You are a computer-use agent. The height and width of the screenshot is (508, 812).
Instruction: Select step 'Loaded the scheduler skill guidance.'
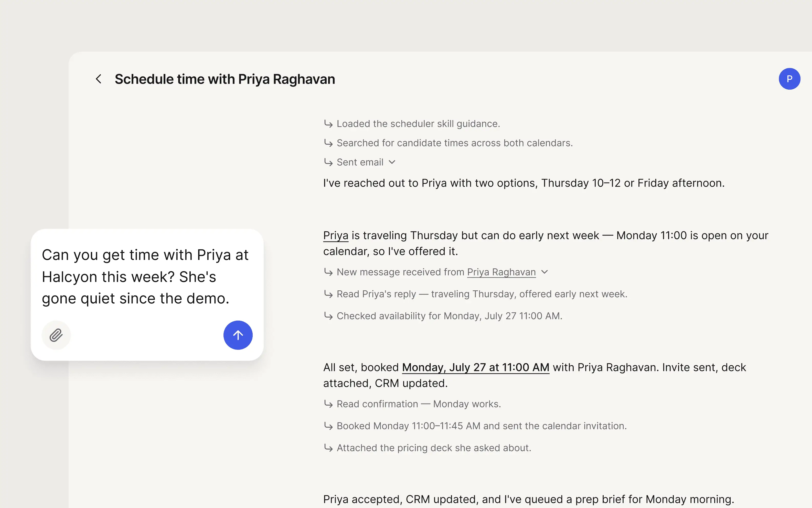[418, 124]
